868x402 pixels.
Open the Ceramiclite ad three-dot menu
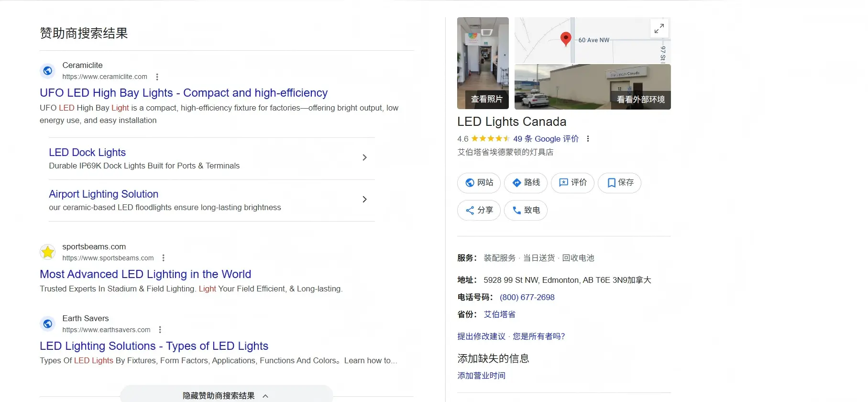pyautogui.click(x=157, y=77)
